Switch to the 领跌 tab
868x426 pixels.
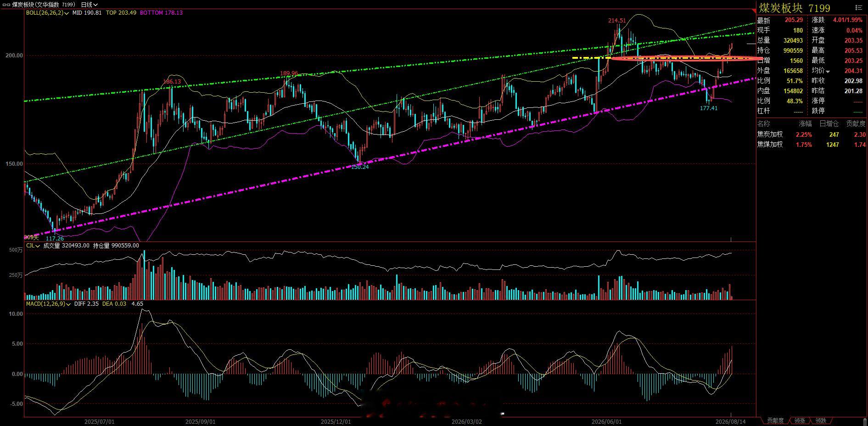tap(821, 420)
